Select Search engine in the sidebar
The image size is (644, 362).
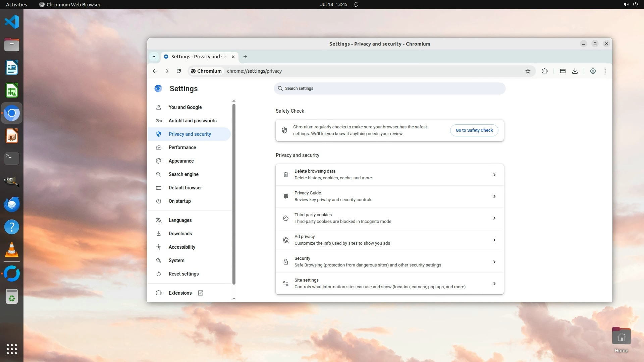click(x=183, y=174)
